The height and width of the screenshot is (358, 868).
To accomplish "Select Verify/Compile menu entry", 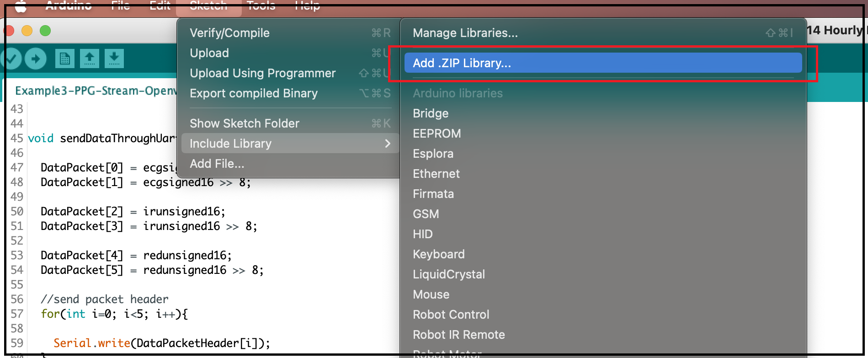I will (290, 33).
